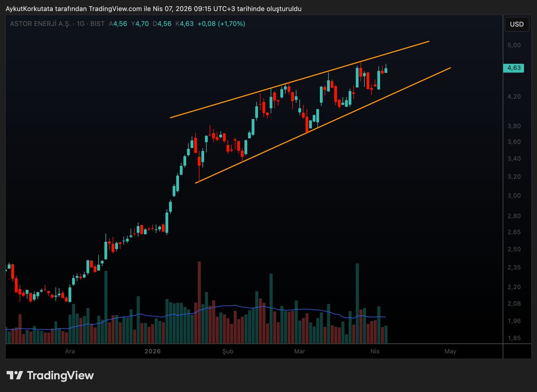Click the 2,08 price axis label
The width and height of the screenshot is (537, 392).
click(x=514, y=303)
